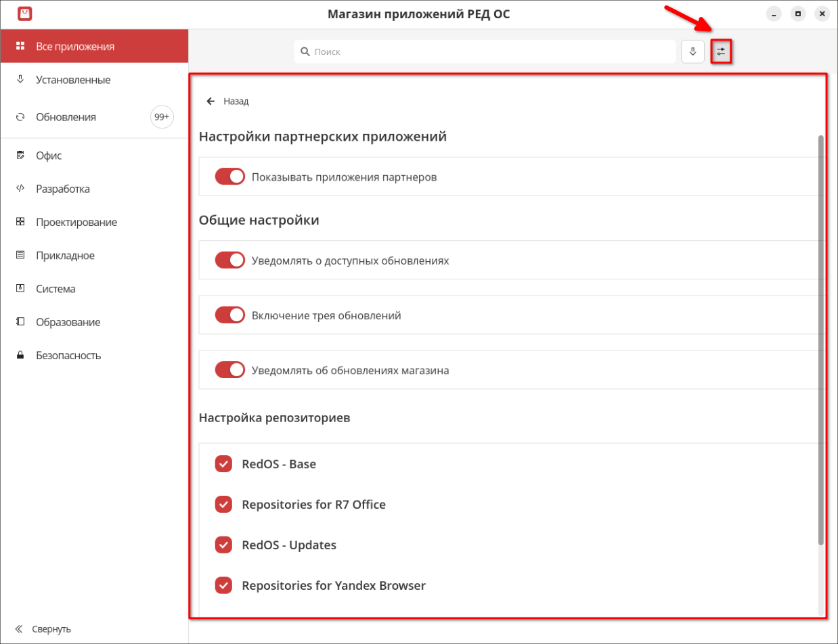Click the vertical scrollbar of settings

point(821,338)
